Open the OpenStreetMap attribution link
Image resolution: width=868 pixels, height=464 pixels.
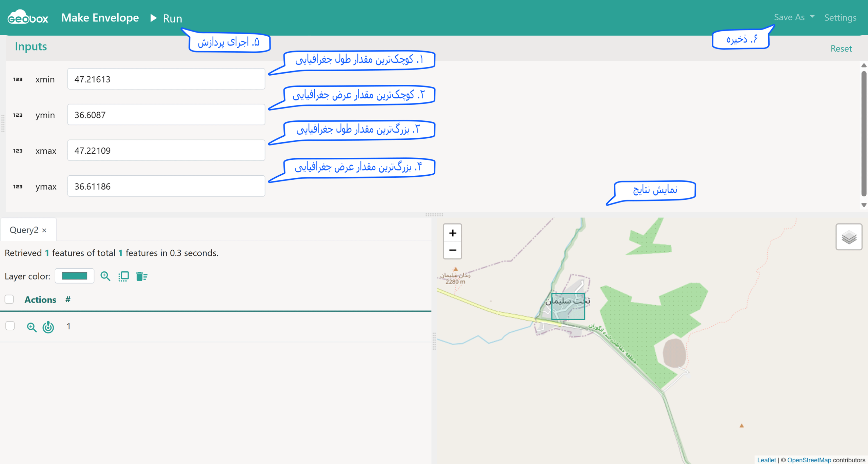coord(809,460)
